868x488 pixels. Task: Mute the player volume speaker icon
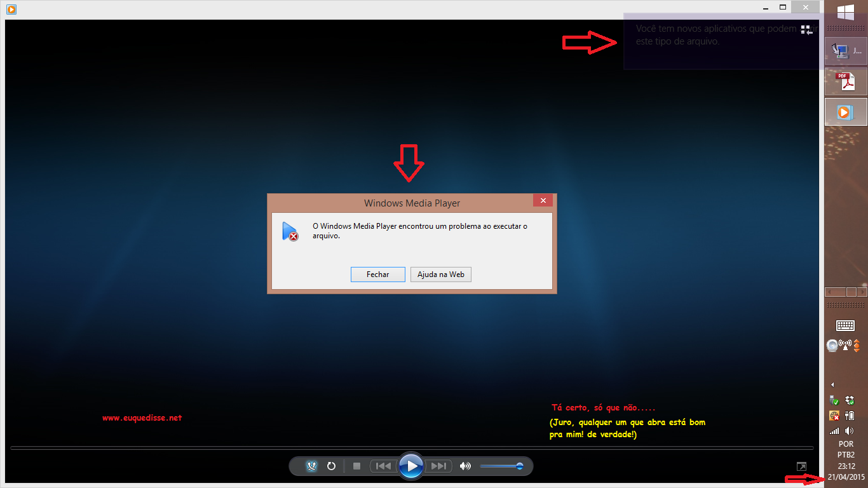(x=465, y=466)
